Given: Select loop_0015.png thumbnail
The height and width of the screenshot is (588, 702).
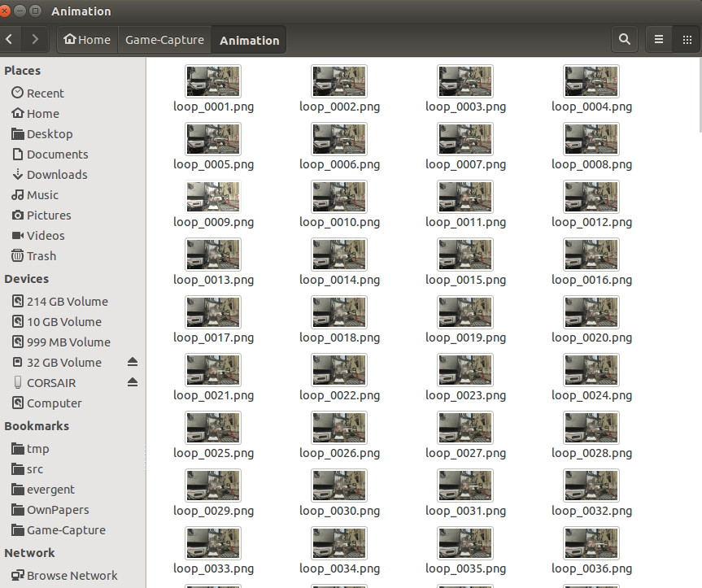Looking at the screenshot, I should [465, 255].
